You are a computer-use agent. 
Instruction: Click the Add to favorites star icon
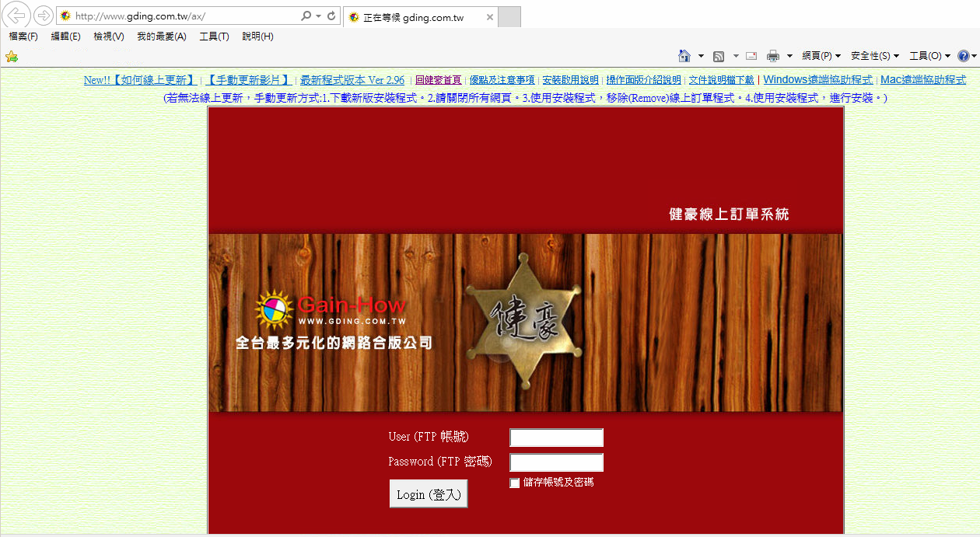coord(11,57)
